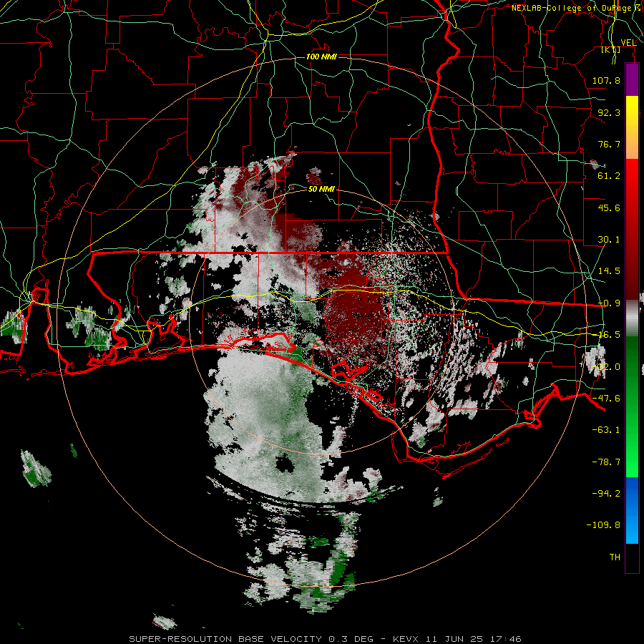Select the 45.6 velocity scale value
The height and width of the screenshot is (644, 644).
pos(609,208)
